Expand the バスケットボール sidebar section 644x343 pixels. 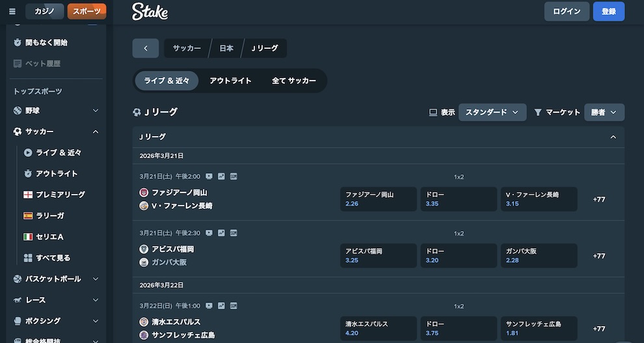pos(95,279)
